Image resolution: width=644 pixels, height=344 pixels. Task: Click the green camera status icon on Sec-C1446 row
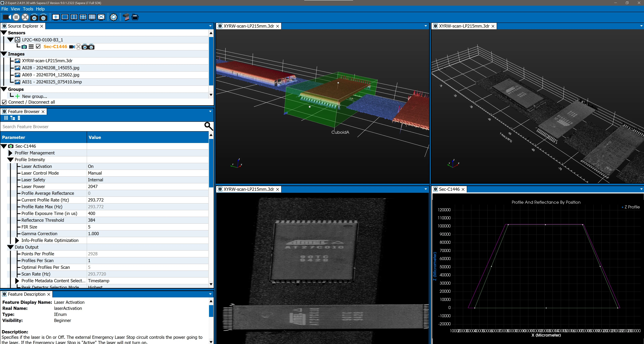click(24, 47)
